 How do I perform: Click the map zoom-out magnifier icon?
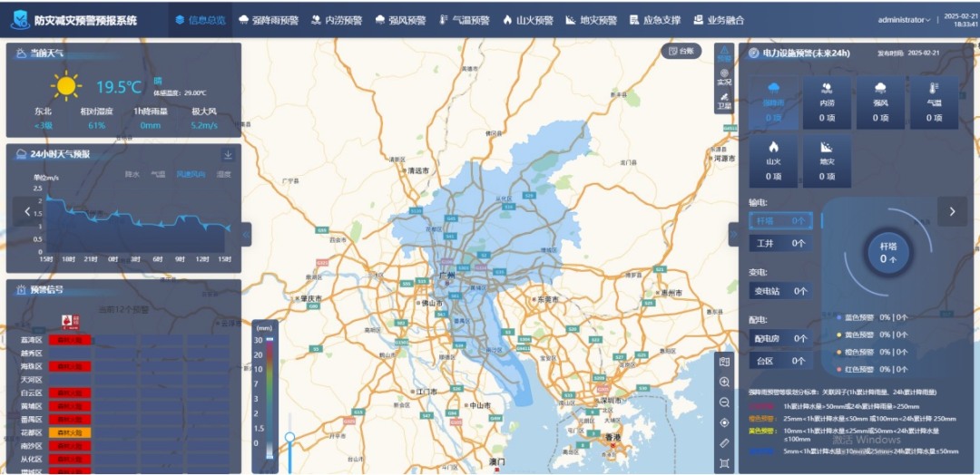pyautogui.click(x=723, y=402)
